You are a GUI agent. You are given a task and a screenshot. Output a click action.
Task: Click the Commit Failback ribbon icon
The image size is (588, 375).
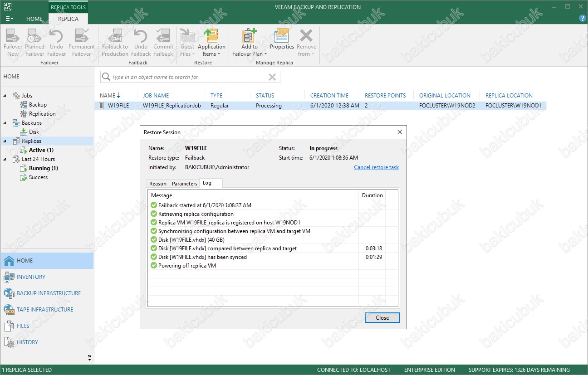pos(163,43)
